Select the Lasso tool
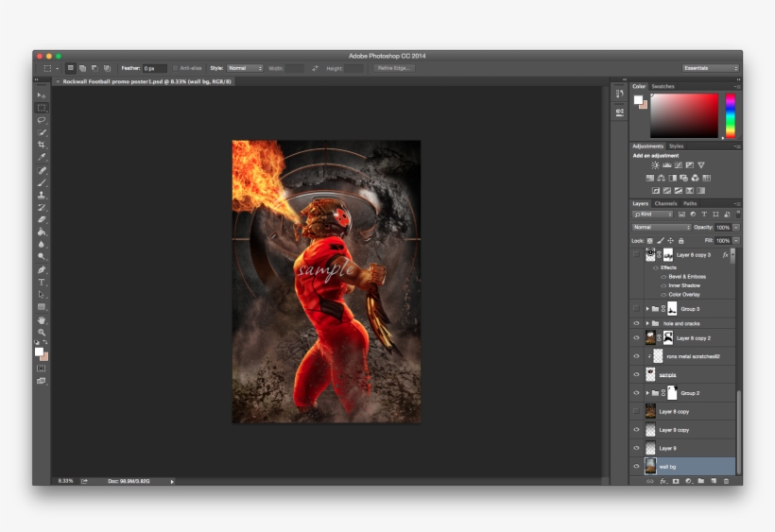This screenshot has width=775, height=532. pos(42,120)
